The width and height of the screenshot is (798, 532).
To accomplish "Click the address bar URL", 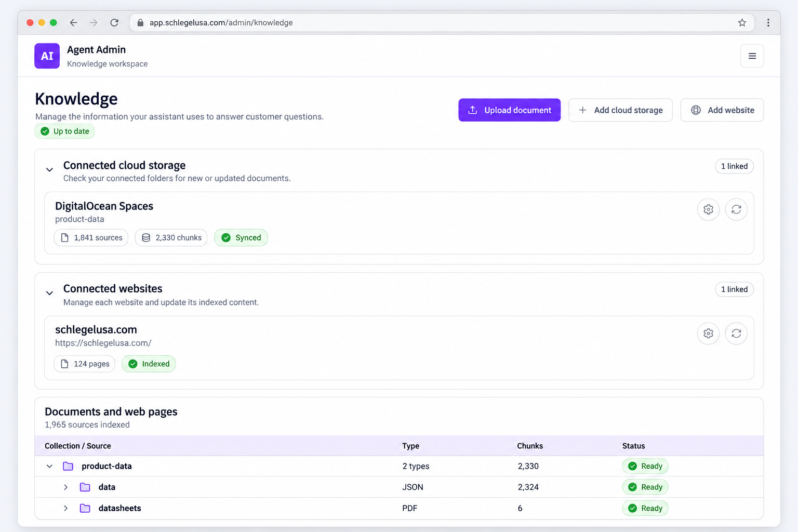I will pos(221,22).
